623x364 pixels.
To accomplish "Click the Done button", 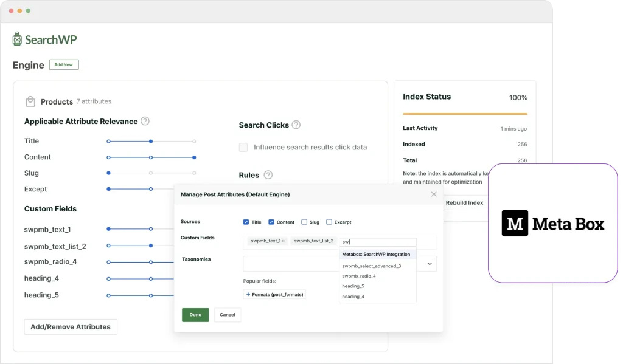I will [x=195, y=315].
